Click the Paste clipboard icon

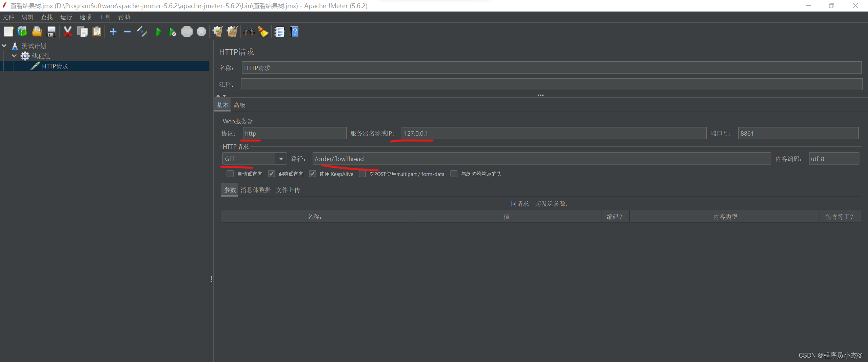pos(97,32)
